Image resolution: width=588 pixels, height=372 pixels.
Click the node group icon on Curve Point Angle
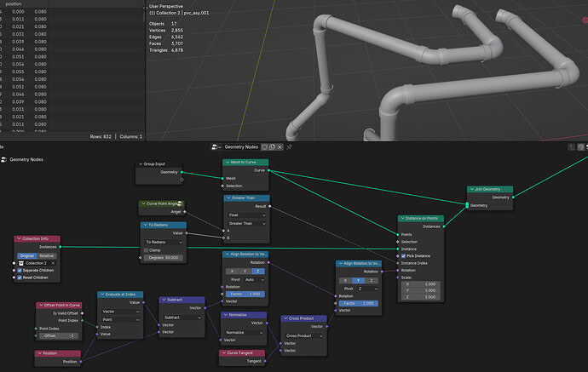(x=180, y=203)
